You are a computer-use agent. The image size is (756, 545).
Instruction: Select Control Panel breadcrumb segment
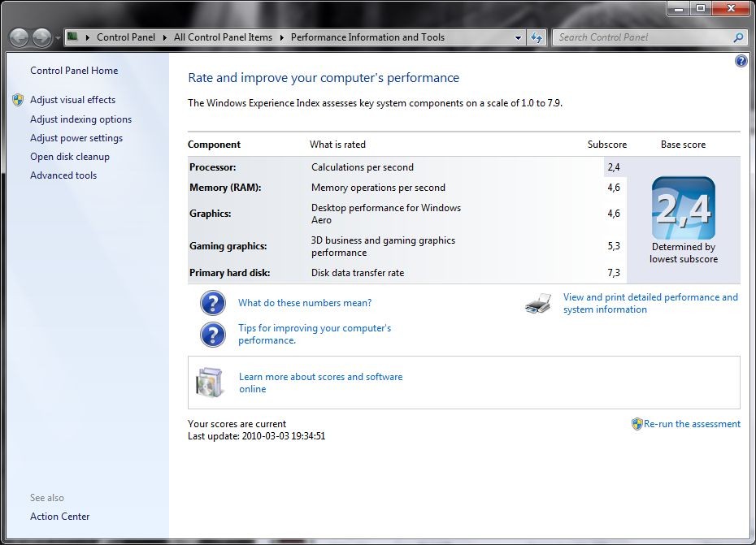click(126, 37)
